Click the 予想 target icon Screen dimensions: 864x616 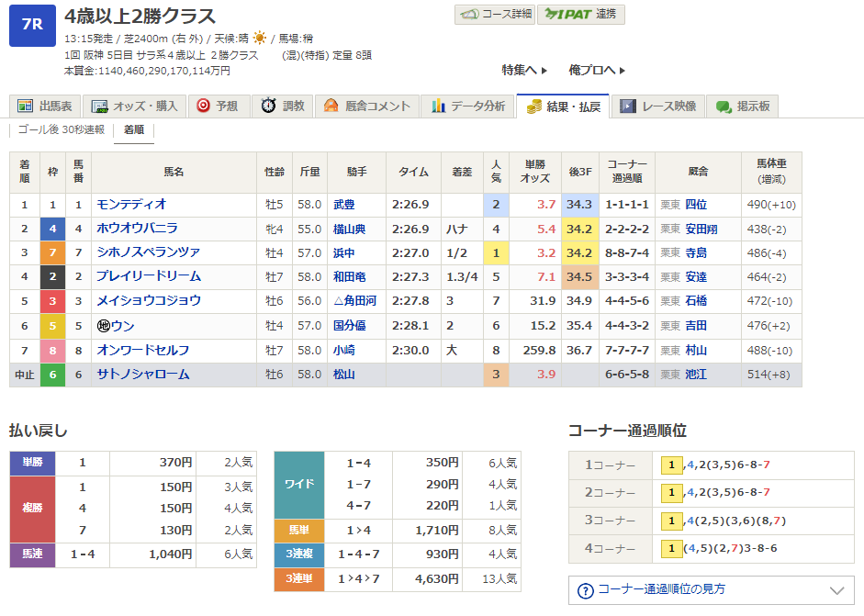pos(204,106)
